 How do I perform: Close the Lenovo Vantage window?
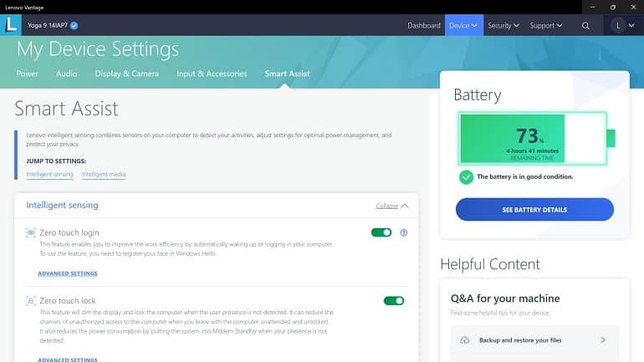point(633,7)
